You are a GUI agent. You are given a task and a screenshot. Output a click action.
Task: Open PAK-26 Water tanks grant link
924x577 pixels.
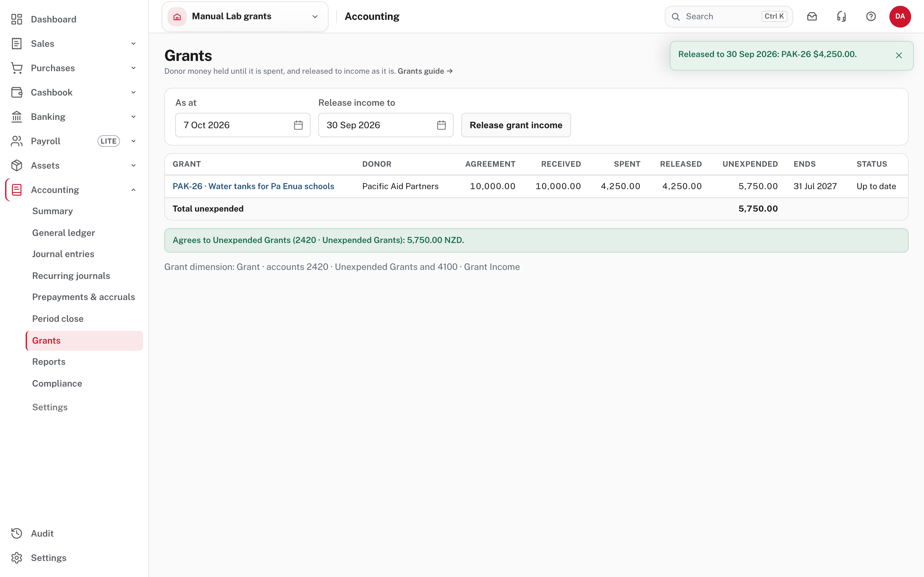253,186
